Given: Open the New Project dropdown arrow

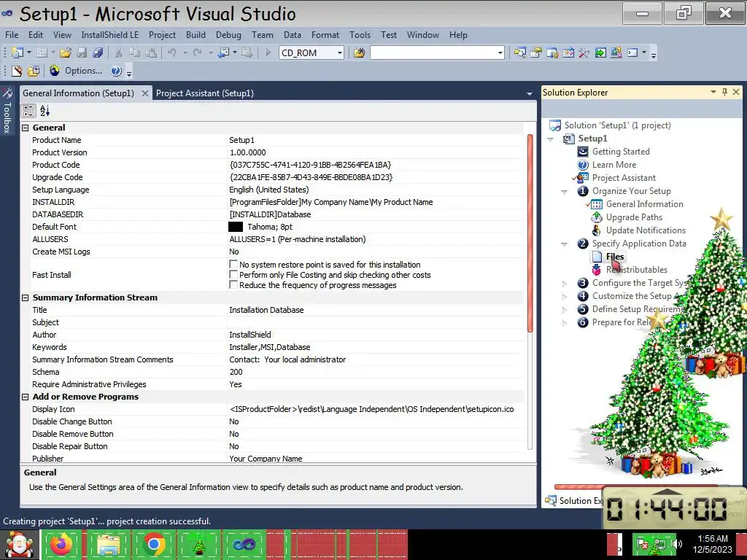Looking at the screenshot, I should (29, 52).
